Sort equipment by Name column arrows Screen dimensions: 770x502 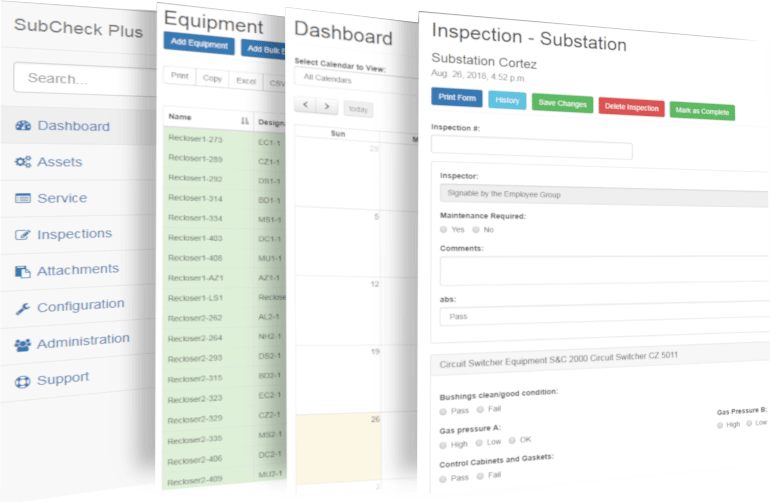click(245, 120)
